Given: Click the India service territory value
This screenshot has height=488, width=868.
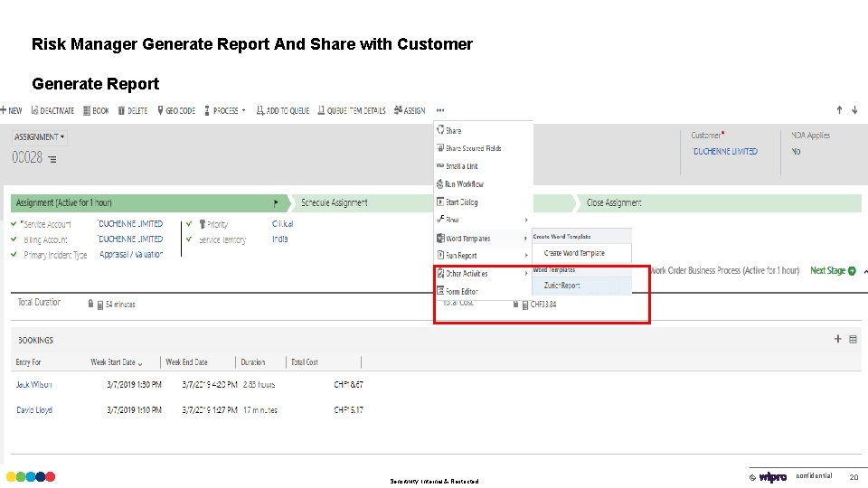Looking at the screenshot, I should point(279,239).
